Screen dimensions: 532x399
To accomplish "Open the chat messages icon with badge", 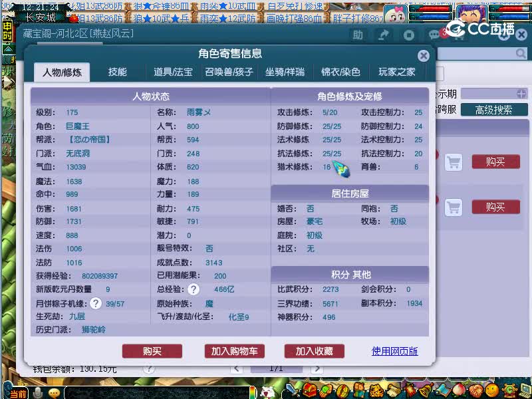I will [435, 35].
